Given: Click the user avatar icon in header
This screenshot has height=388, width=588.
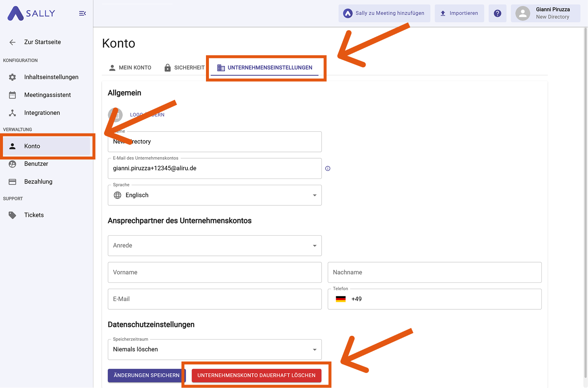Looking at the screenshot, I should tap(523, 13).
